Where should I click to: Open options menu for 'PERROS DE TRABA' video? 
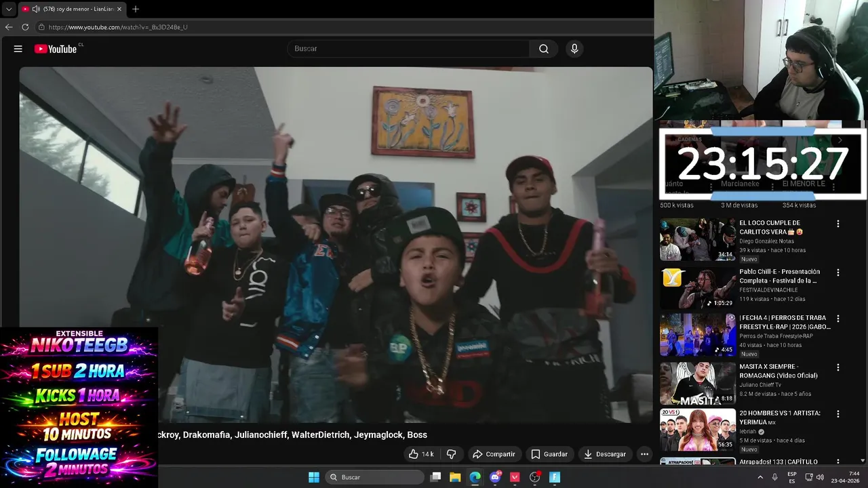pyautogui.click(x=838, y=319)
